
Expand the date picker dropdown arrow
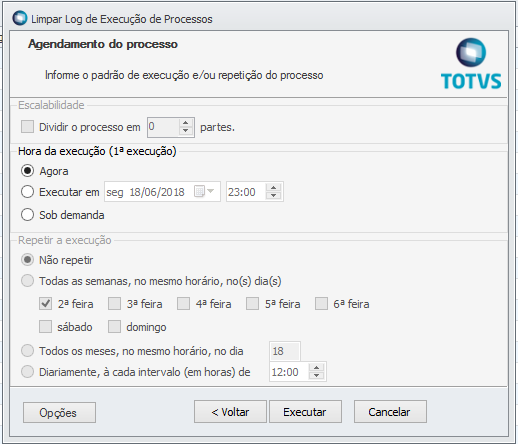211,191
